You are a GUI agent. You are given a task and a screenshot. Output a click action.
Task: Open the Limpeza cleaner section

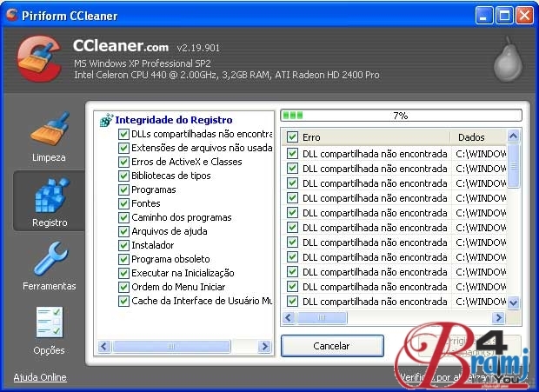click(50, 137)
